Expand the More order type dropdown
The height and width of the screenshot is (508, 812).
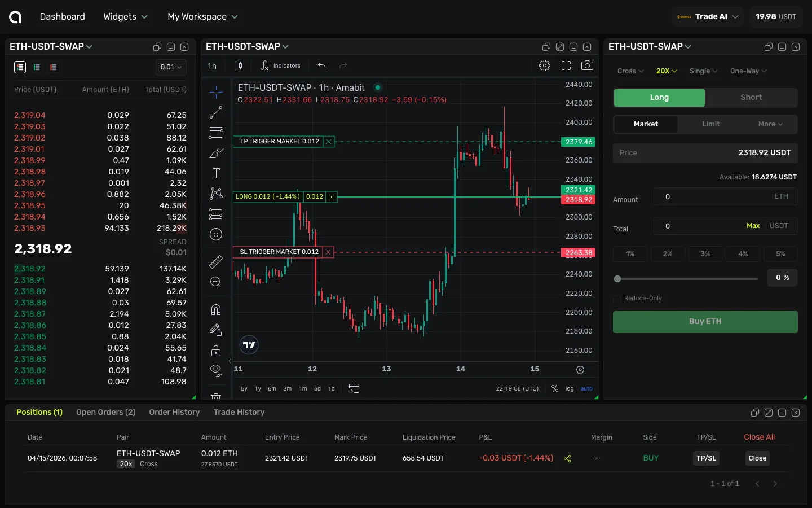coord(770,124)
